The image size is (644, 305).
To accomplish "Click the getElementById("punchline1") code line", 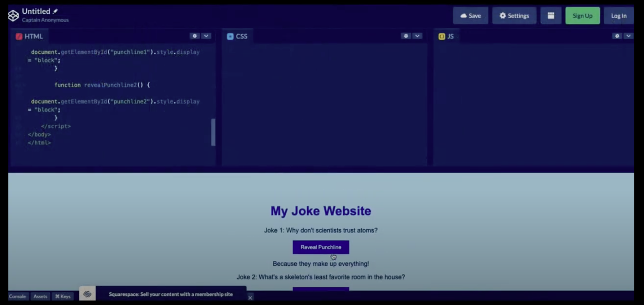I will point(115,52).
